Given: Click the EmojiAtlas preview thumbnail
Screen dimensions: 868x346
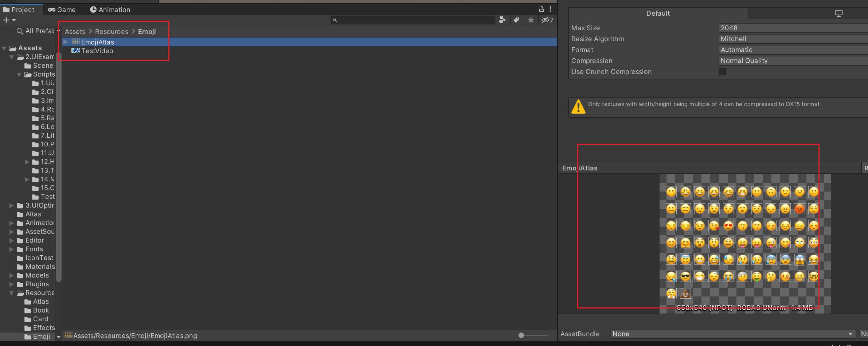Looking at the screenshot, I should [745, 243].
